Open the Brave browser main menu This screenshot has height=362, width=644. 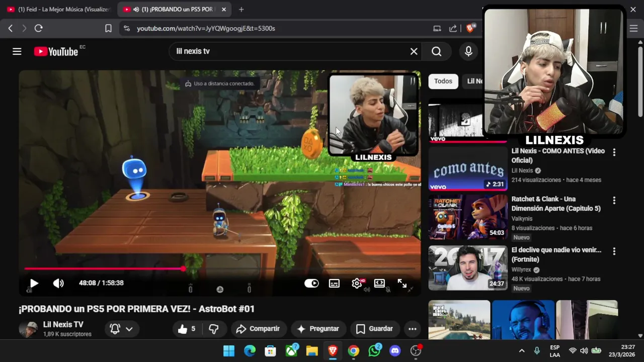633,28
